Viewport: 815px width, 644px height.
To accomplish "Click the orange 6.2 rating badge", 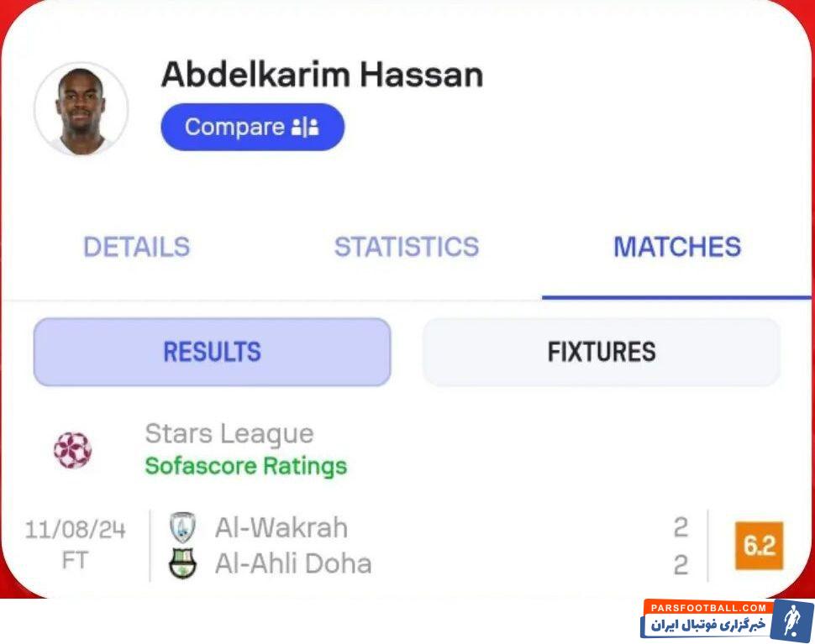I will (759, 546).
